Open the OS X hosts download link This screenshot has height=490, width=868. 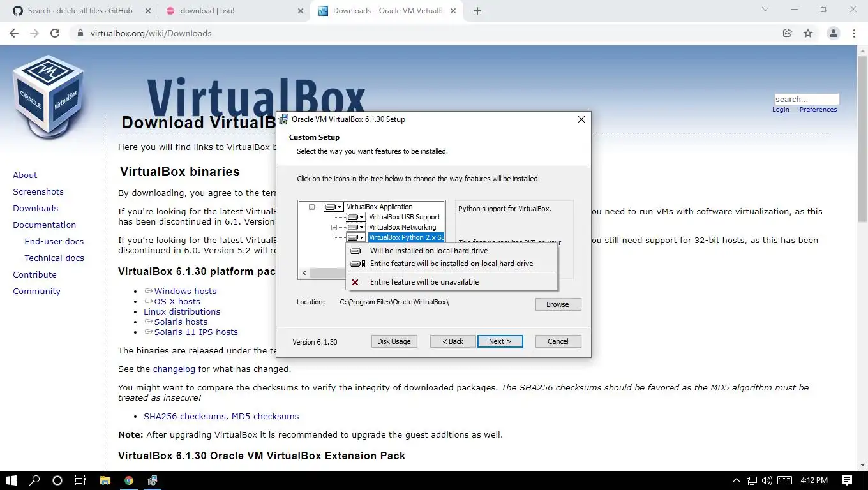pyautogui.click(x=177, y=301)
